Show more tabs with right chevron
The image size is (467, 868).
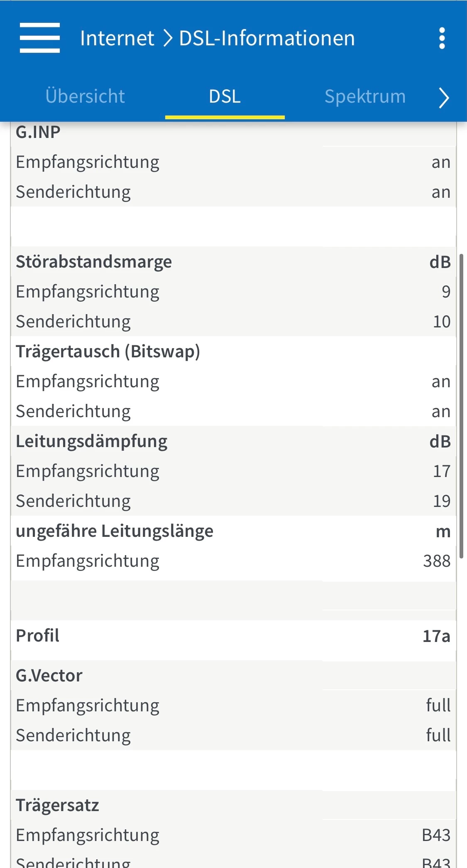point(444,98)
